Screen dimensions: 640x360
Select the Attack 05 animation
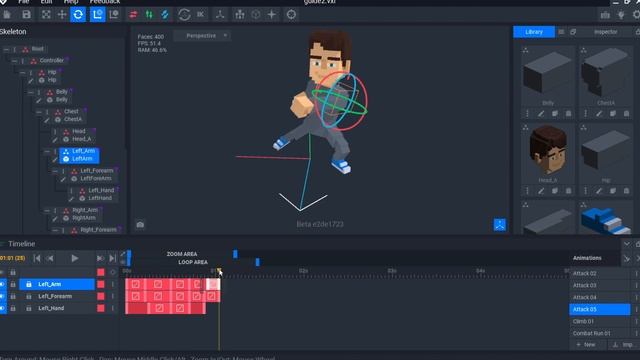(600, 309)
